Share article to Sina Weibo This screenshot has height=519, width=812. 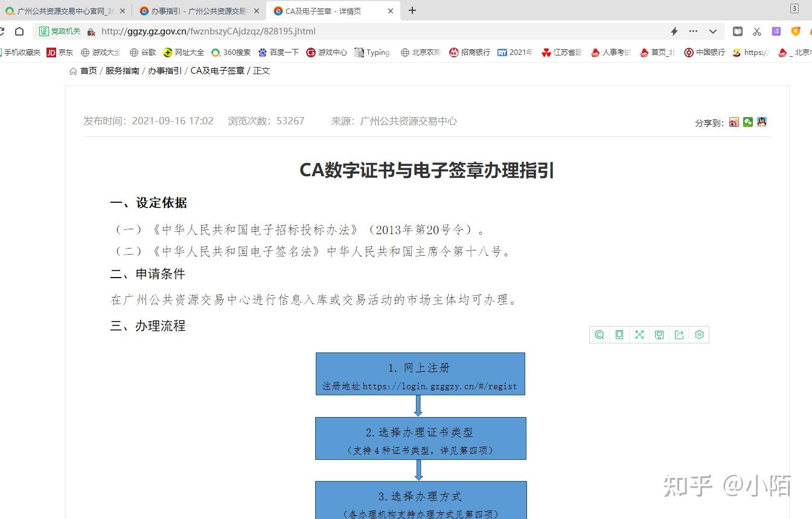(x=734, y=122)
